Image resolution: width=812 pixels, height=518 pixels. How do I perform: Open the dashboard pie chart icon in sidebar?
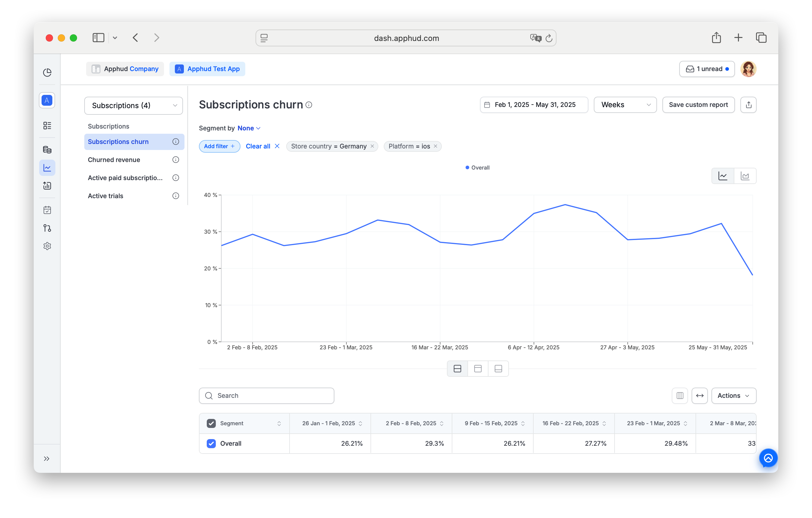point(47,73)
